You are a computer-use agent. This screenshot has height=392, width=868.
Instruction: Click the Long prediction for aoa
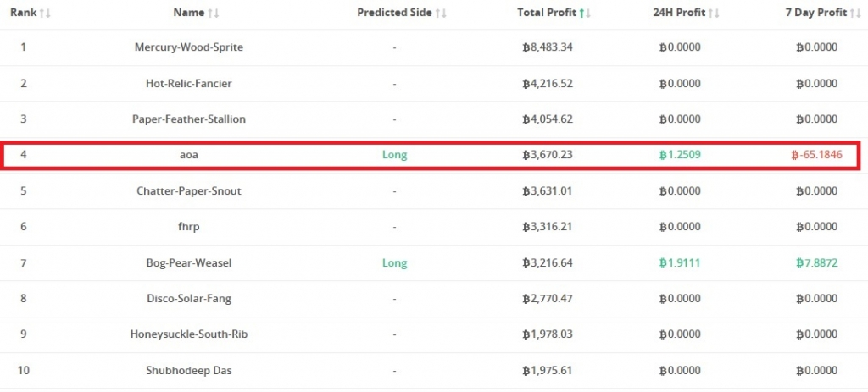pyautogui.click(x=394, y=156)
